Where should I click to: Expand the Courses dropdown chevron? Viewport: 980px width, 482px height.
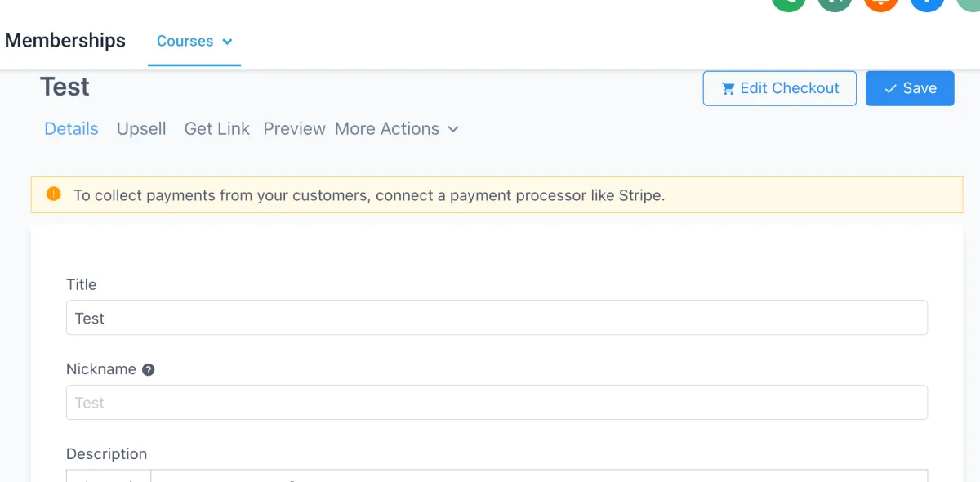tap(227, 42)
